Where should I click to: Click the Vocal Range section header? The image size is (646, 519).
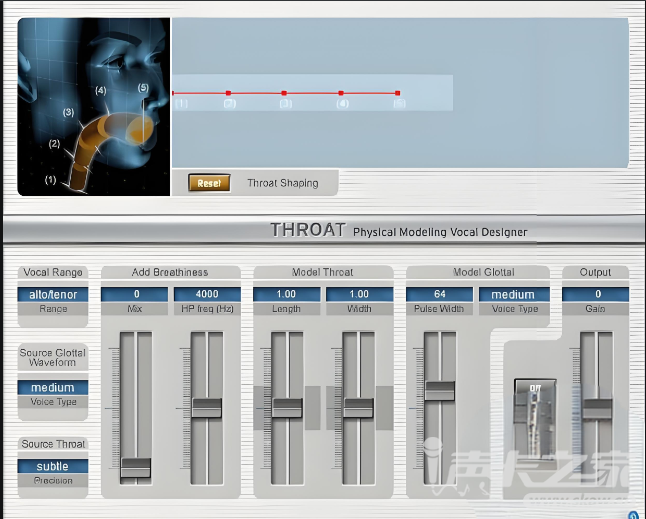click(x=53, y=272)
